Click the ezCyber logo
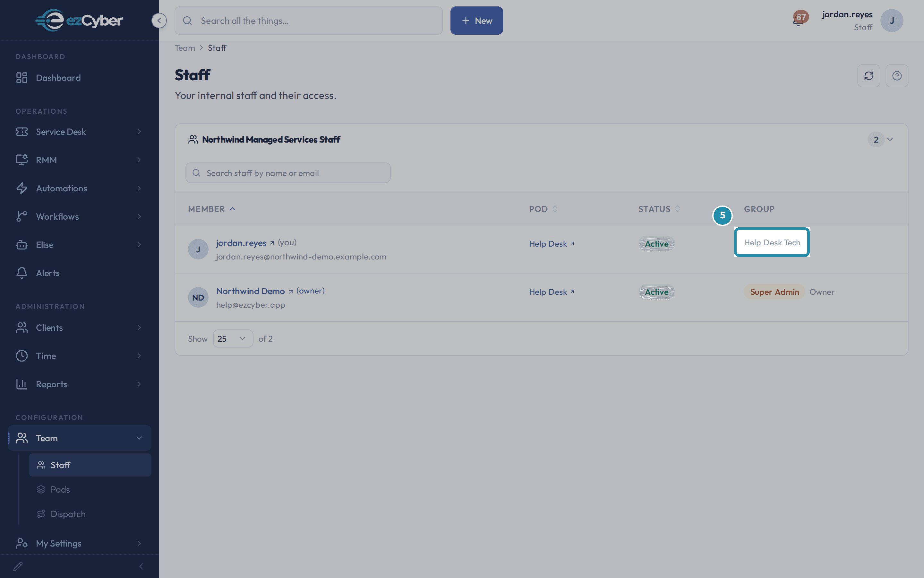924x578 pixels. (x=80, y=20)
